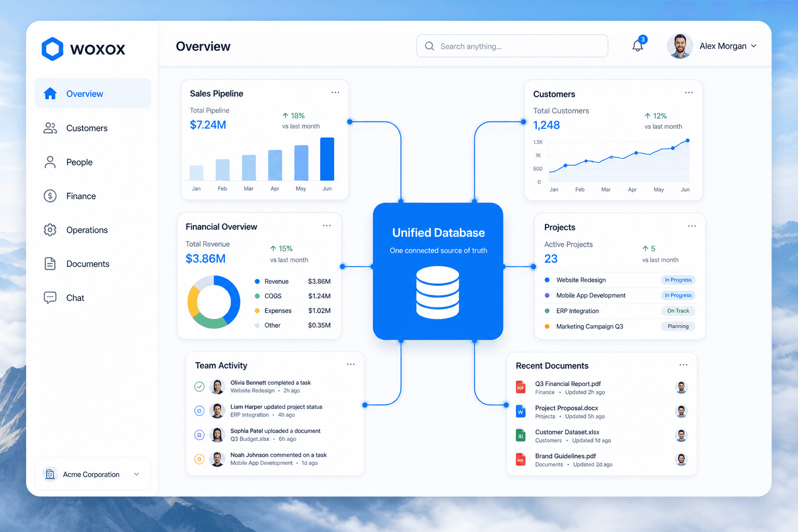Open the Customer Dataset Excel file icon
798x532 pixels.
click(521, 435)
